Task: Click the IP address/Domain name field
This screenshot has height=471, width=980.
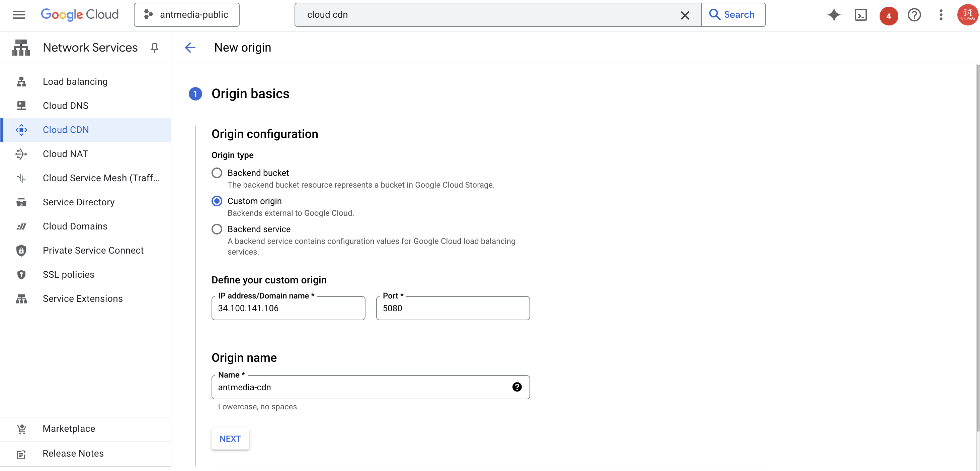Action: 289,309
